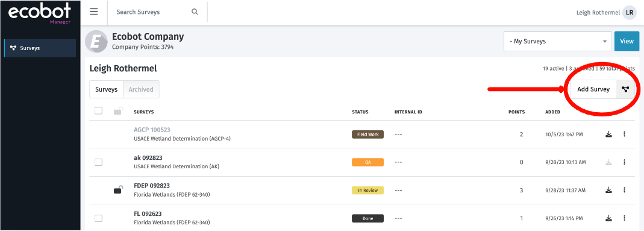This screenshot has width=644, height=231.
Task: Sort by the POINTS column header
Action: pyautogui.click(x=516, y=112)
